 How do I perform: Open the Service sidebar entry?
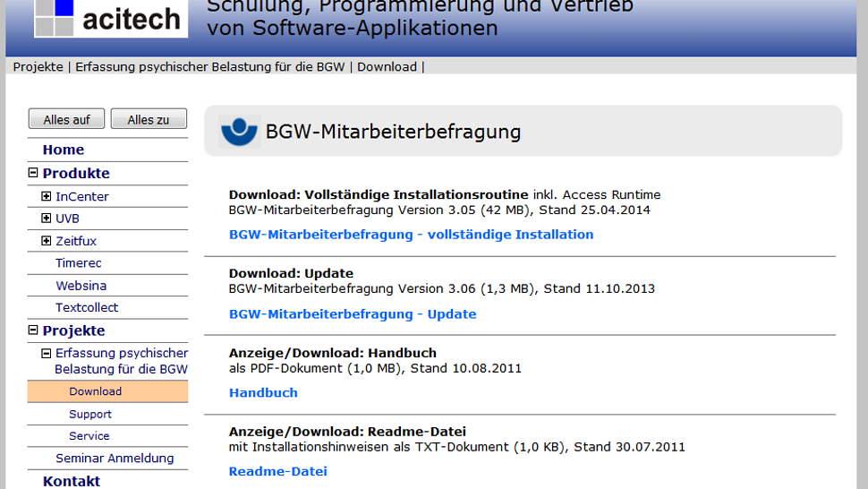pos(89,436)
